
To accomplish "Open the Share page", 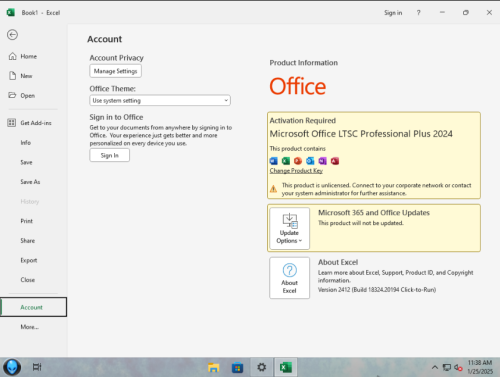I will pyautogui.click(x=28, y=241).
